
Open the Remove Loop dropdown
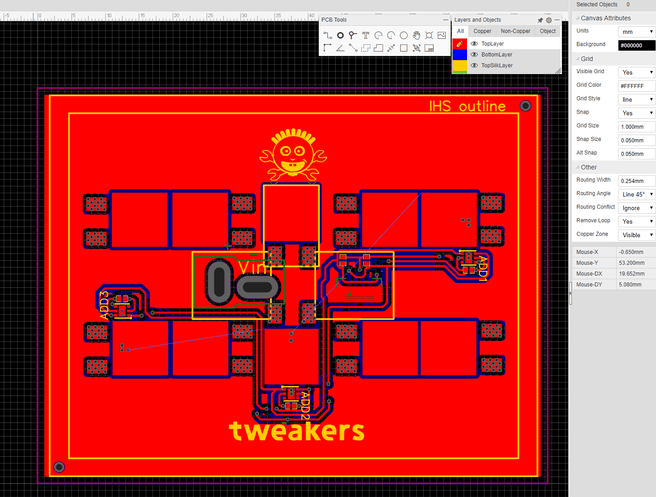[x=637, y=221]
